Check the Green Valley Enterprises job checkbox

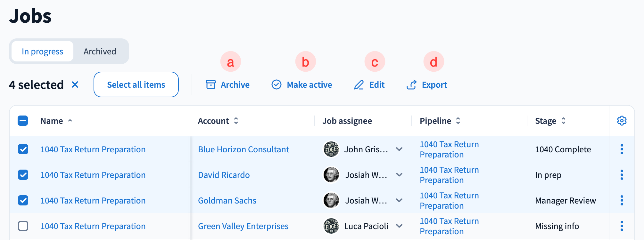point(23,226)
